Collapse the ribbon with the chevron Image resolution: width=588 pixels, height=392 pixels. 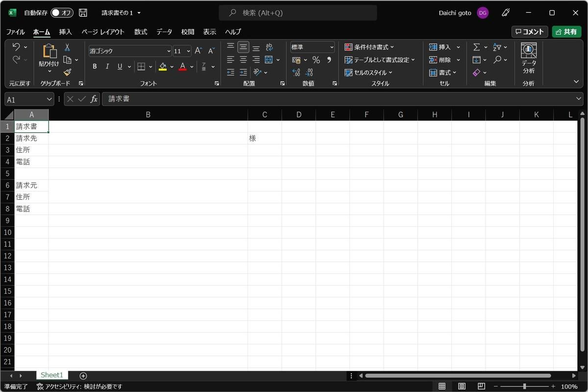[576, 82]
